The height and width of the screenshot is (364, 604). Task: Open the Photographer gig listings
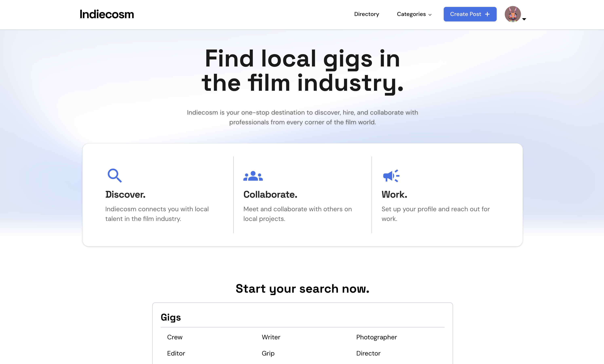(376, 337)
